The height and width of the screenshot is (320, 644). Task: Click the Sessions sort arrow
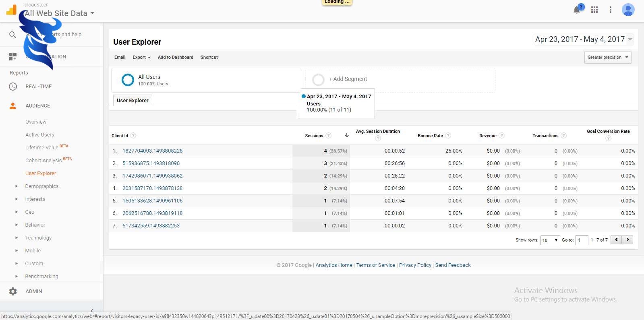coord(346,135)
